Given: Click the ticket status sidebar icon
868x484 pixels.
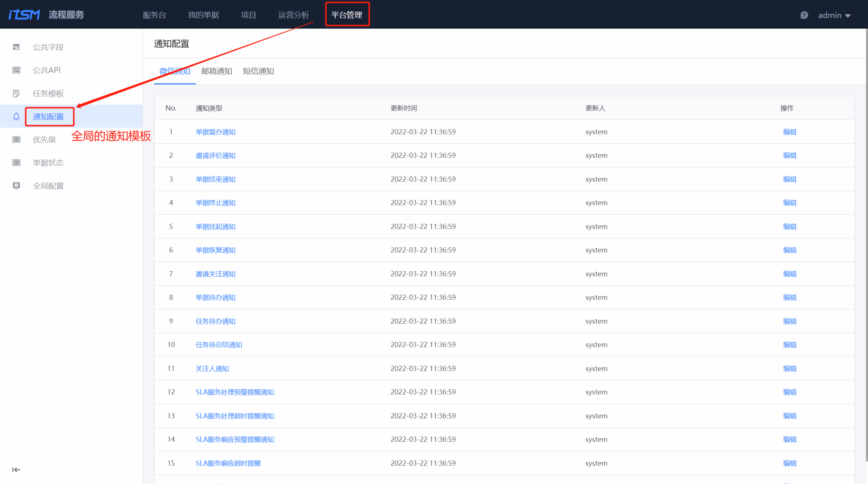Looking at the screenshot, I should 16,163.
